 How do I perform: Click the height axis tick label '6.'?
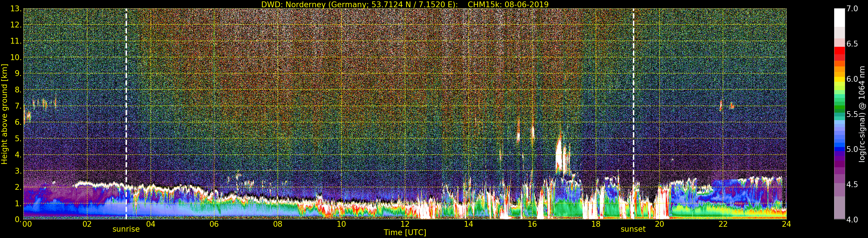point(18,122)
